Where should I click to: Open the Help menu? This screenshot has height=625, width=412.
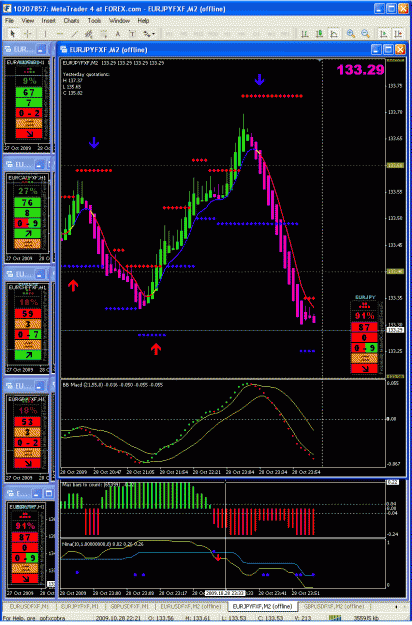(143, 20)
